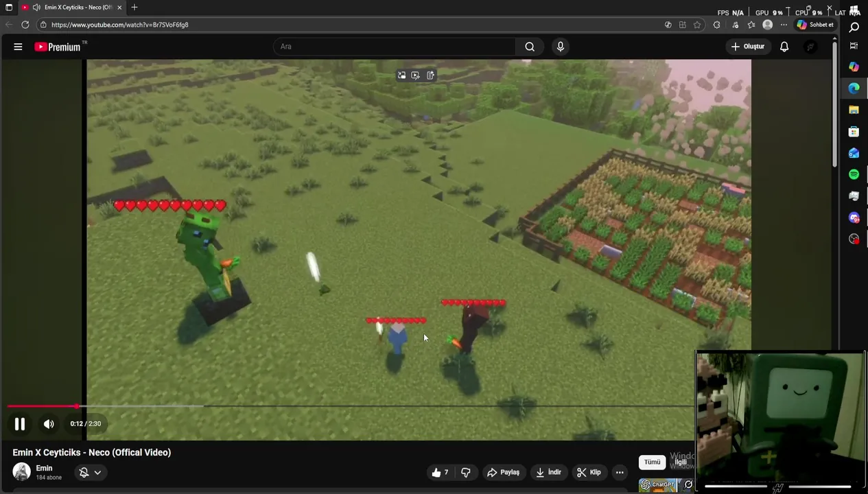The height and width of the screenshot is (494, 868).
Task: Switch to Microsoft Edge on taskbar
Action: pos(854,88)
